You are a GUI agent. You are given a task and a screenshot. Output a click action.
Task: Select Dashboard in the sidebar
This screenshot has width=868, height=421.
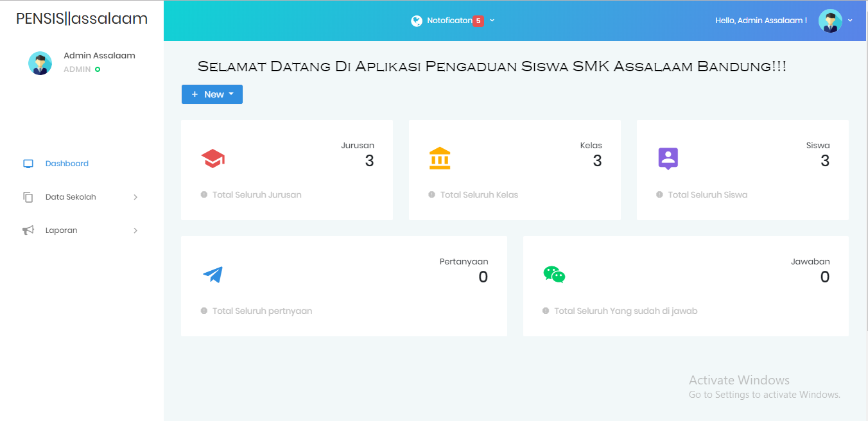pos(66,164)
